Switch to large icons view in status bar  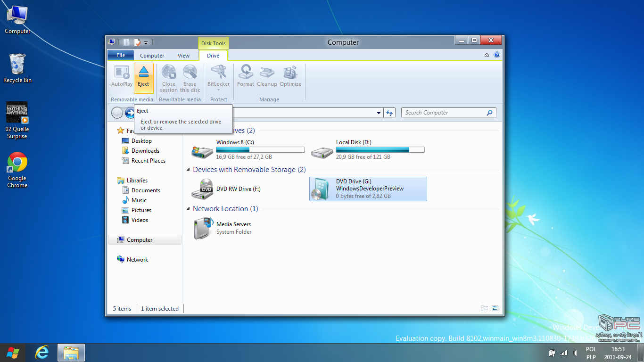pyautogui.click(x=495, y=308)
